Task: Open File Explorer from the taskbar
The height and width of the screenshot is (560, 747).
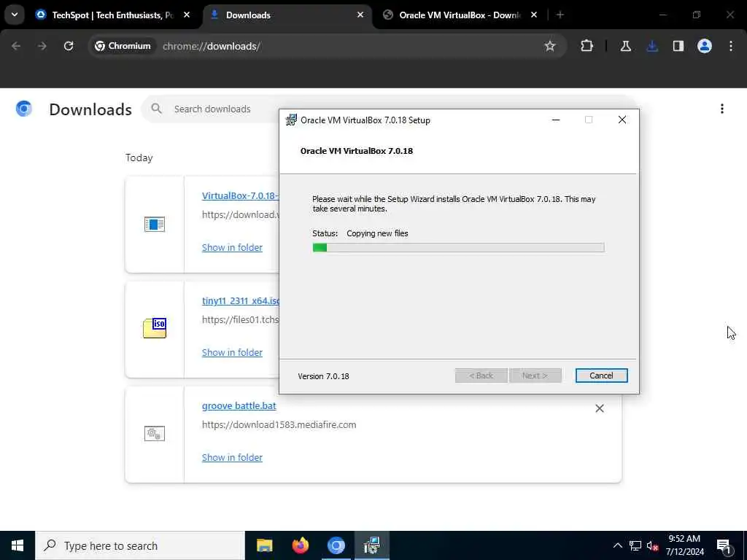Action: 264,545
